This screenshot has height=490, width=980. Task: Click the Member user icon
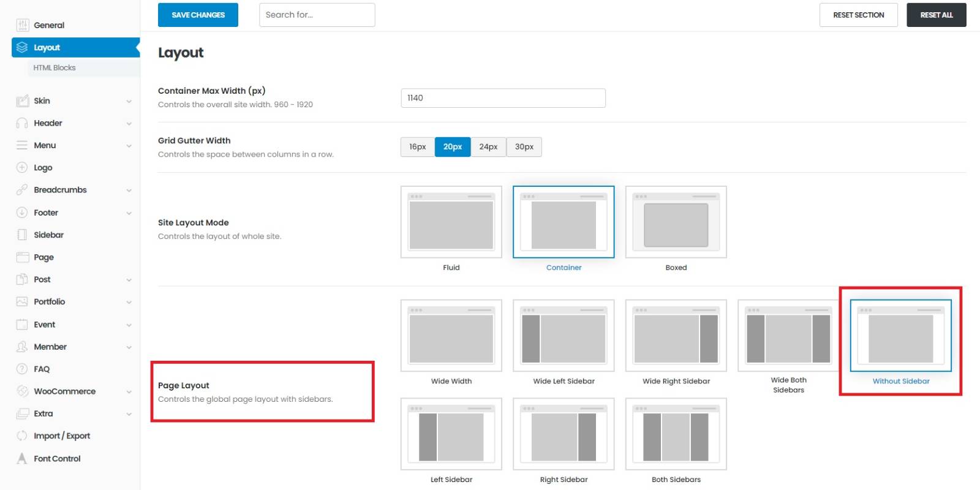22,347
